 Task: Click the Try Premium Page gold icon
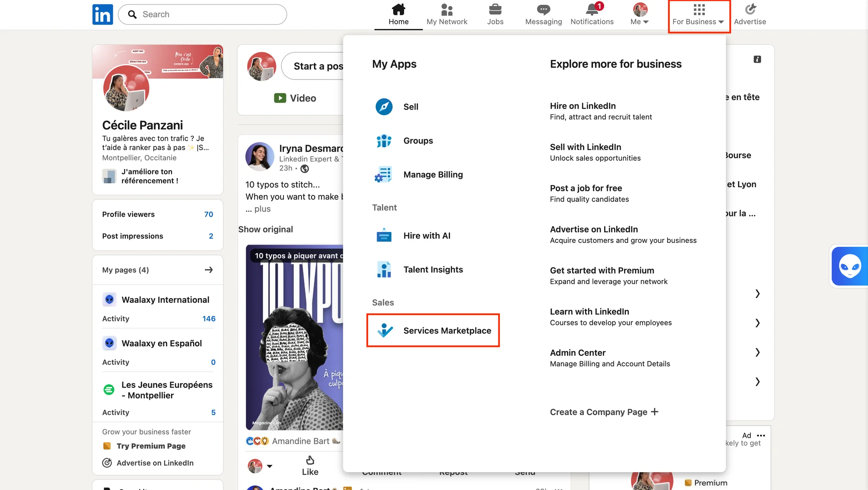pyautogui.click(x=107, y=446)
